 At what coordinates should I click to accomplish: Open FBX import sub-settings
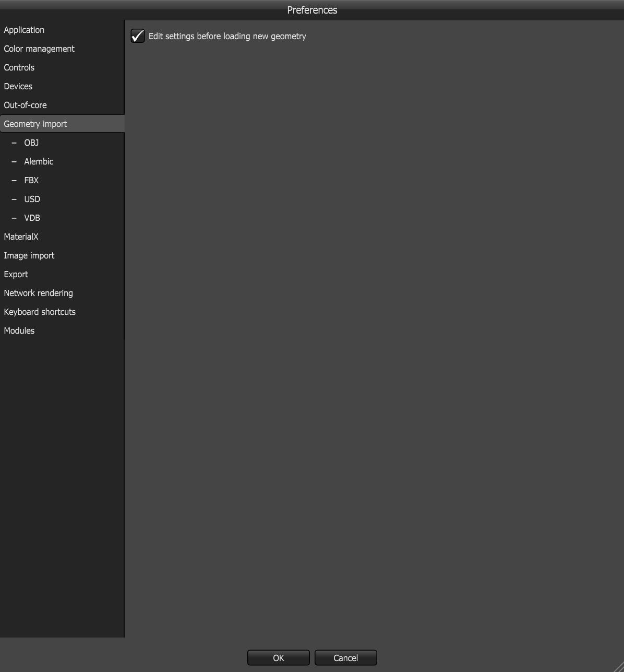coord(62,180)
